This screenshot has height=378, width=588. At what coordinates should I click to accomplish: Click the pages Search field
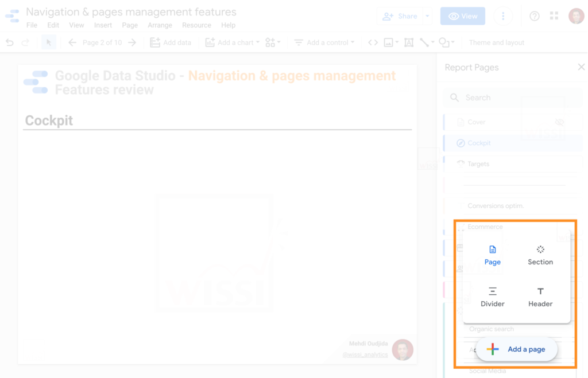point(513,98)
